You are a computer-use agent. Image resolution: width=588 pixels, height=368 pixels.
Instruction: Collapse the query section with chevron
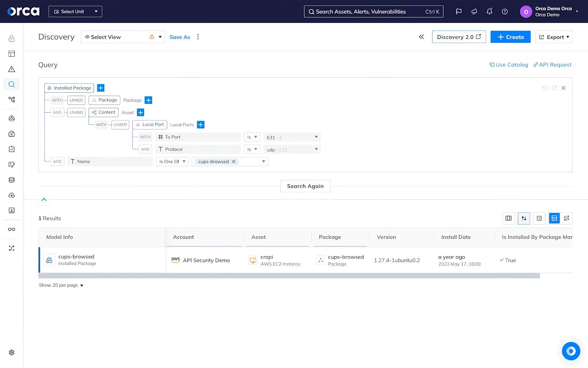coord(44,200)
